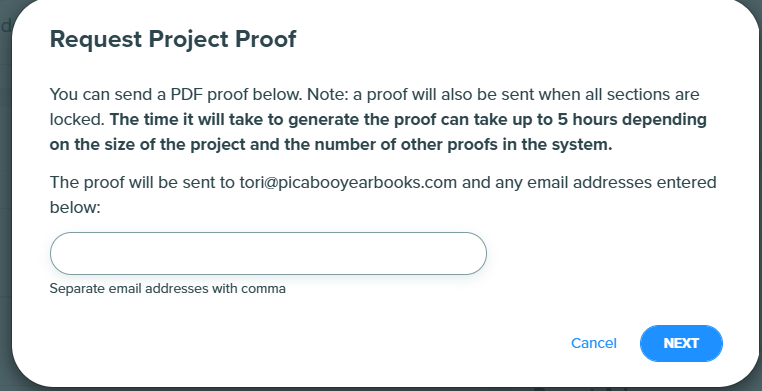Click the 'below:' text above the input
762x391 pixels.
click(75, 208)
